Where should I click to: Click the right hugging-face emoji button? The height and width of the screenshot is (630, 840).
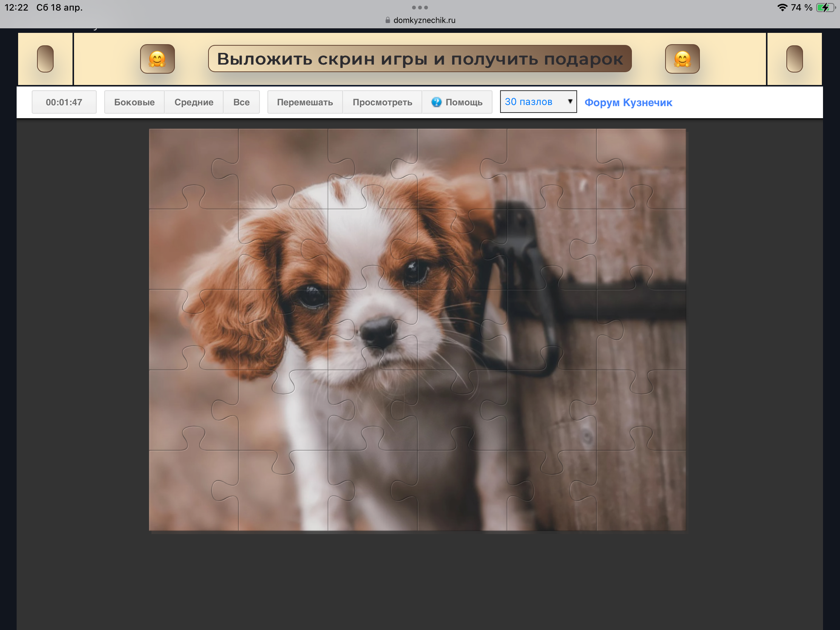click(682, 59)
